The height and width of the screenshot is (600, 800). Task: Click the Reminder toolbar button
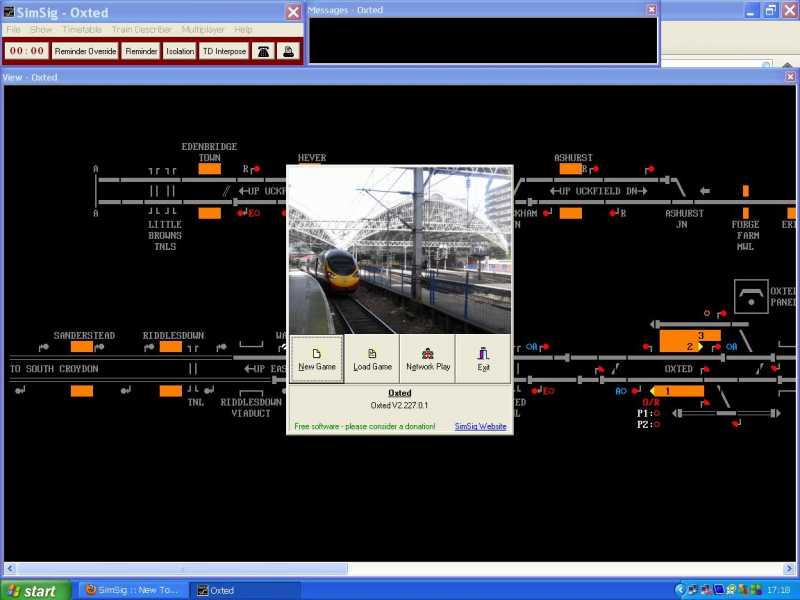141,51
